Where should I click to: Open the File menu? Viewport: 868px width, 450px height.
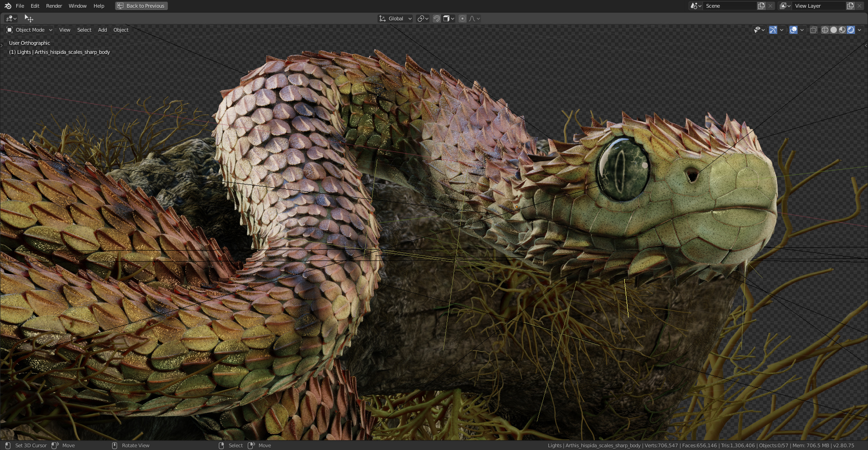(x=20, y=6)
